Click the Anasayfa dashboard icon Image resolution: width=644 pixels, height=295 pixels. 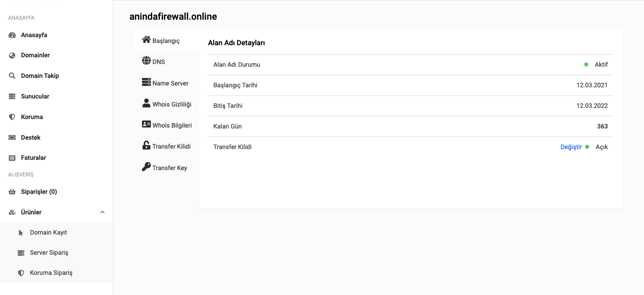(x=12, y=35)
